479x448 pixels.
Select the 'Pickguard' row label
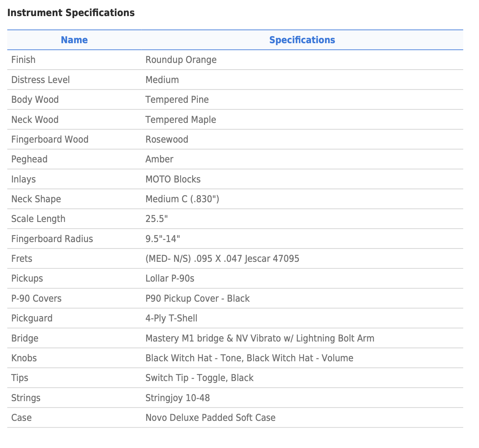(x=32, y=318)
